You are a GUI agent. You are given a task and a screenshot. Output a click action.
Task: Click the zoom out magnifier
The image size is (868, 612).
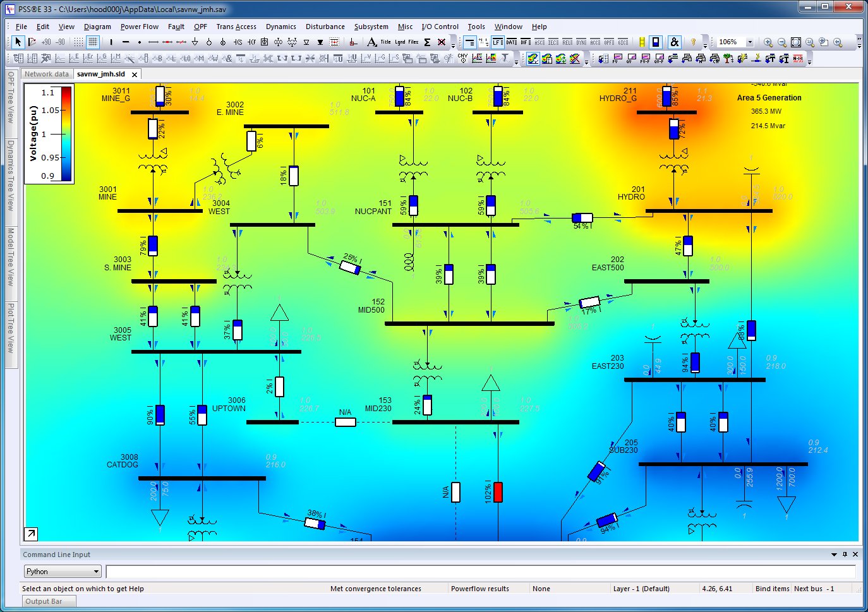782,42
